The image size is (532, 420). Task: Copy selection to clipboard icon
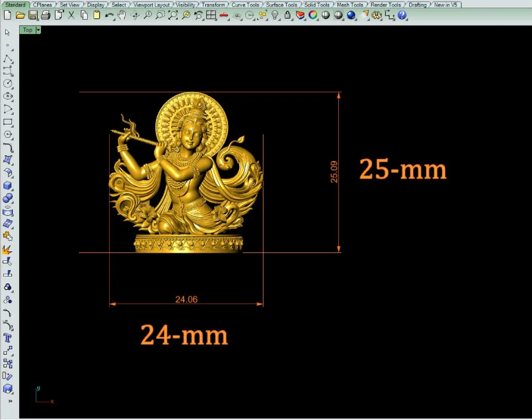[x=84, y=15]
